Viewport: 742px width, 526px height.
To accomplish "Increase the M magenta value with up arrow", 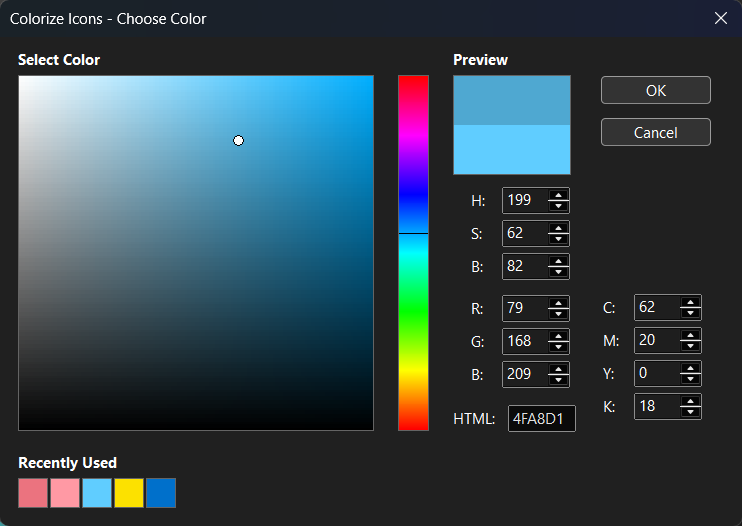I will pos(690,335).
